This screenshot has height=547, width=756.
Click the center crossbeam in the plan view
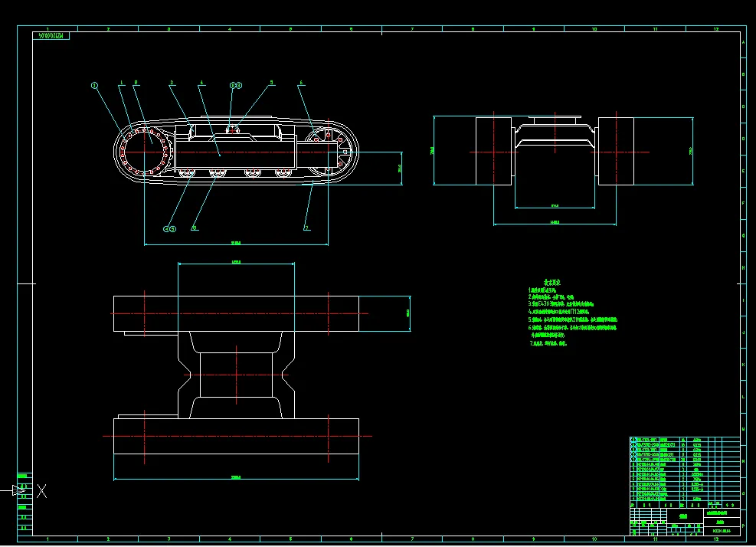(x=236, y=375)
